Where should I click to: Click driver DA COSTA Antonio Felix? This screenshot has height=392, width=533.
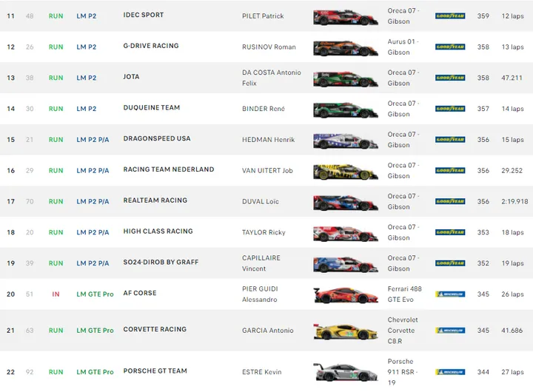coord(272,78)
